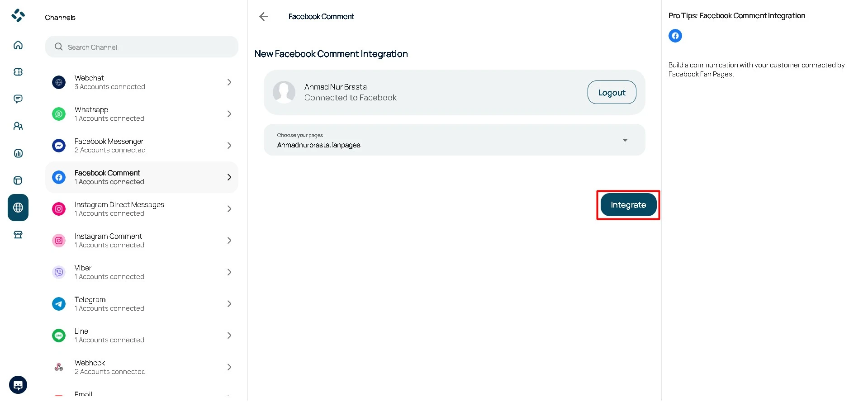Open the database-style icon in the sidebar
The width and height of the screenshot is (868, 402).
pyautogui.click(x=18, y=180)
